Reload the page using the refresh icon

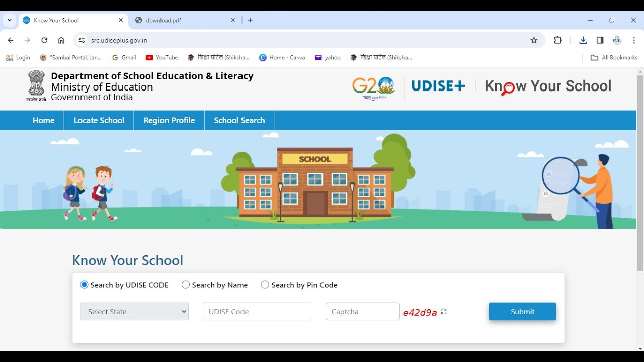(x=44, y=40)
